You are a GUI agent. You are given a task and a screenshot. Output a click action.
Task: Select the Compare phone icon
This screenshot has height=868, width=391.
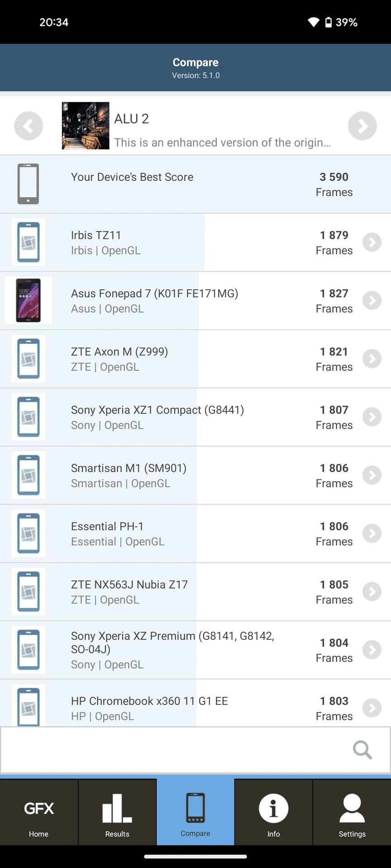pyautogui.click(x=195, y=808)
